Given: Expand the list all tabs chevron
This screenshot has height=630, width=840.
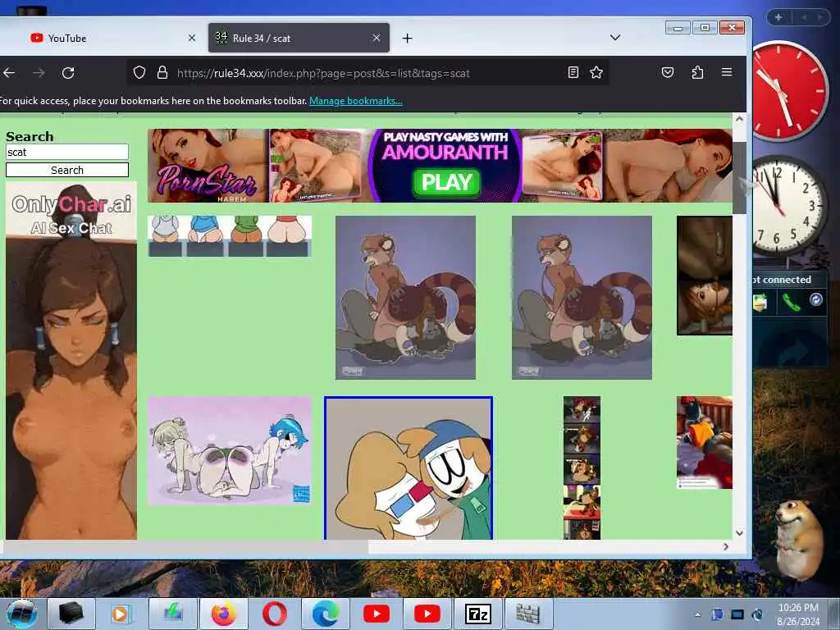Looking at the screenshot, I should pyautogui.click(x=615, y=38).
